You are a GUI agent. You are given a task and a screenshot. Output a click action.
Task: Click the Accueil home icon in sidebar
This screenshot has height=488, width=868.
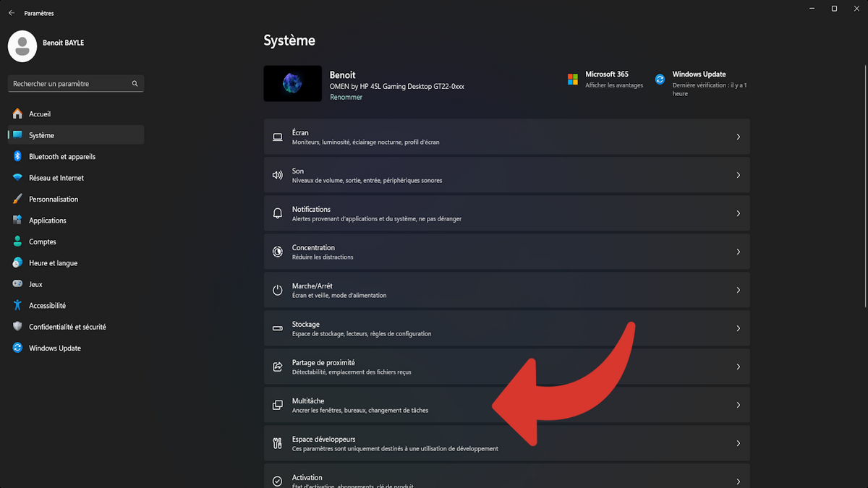pyautogui.click(x=17, y=114)
